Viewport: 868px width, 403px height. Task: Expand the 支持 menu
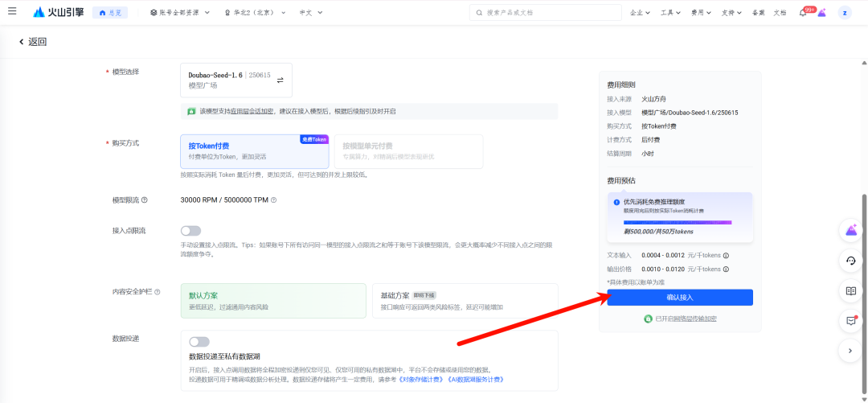point(731,12)
